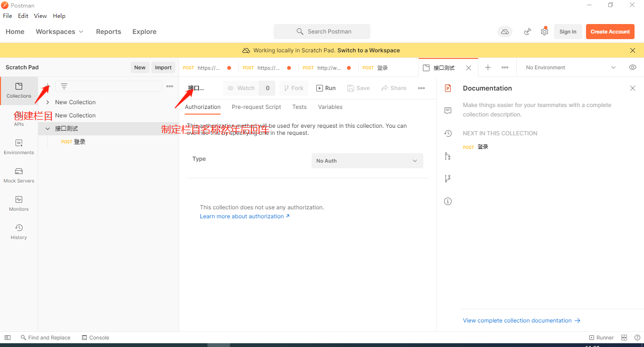This screenshot has width=644, height=347.
Task: Switch to the Variables tab
Action: pyautogui.click(x=330, y=107)
